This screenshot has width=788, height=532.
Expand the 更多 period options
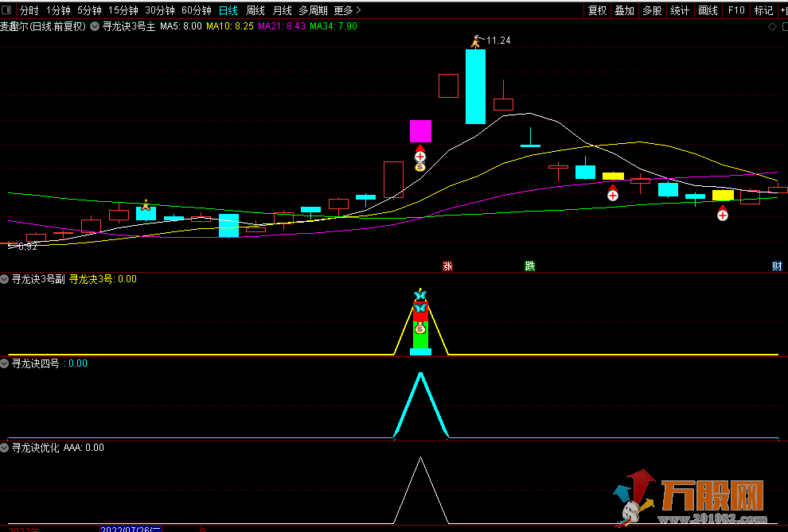point(347,10)
